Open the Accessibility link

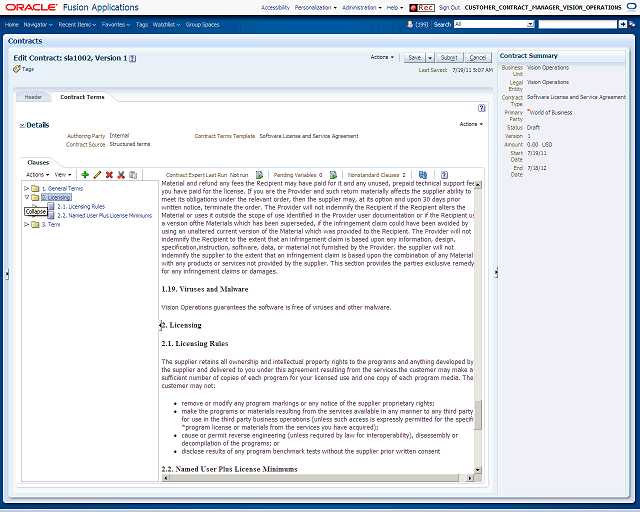276,8
